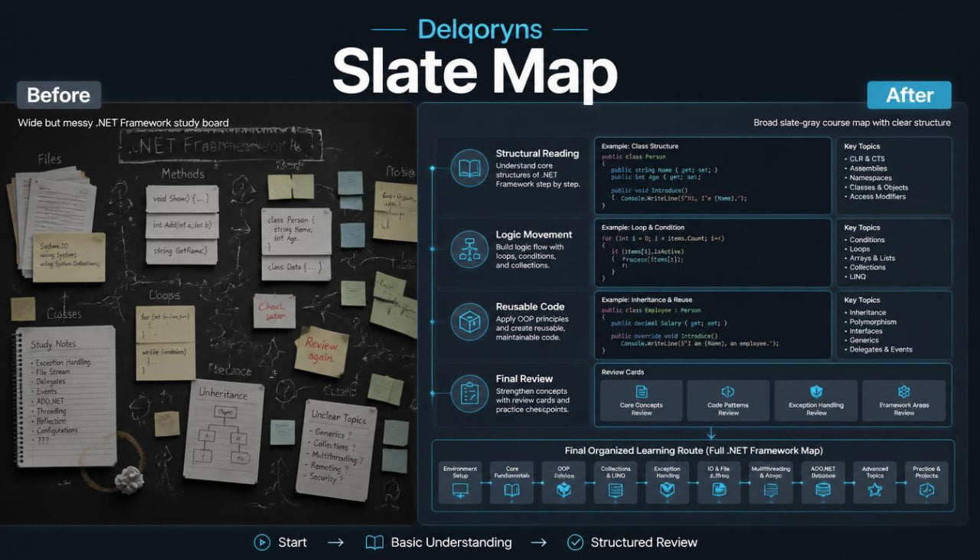Click the After label badge

pyautogui.click(x=910, y=95)
